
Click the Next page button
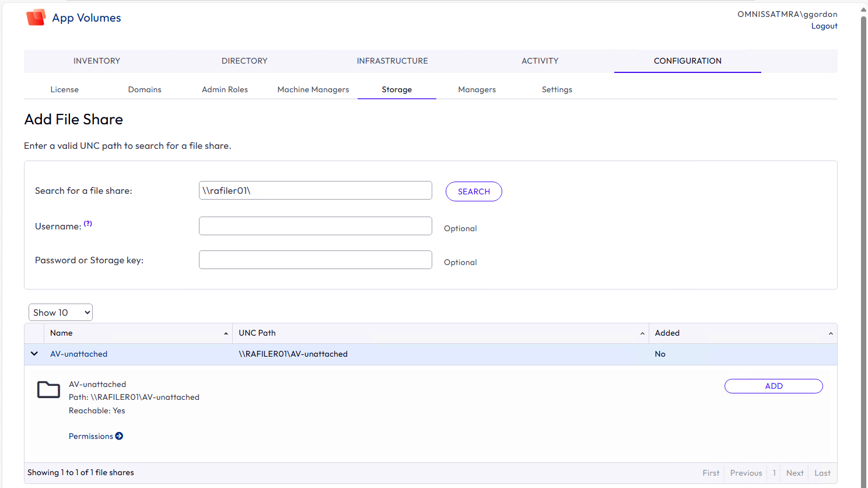tap(794, 473)
